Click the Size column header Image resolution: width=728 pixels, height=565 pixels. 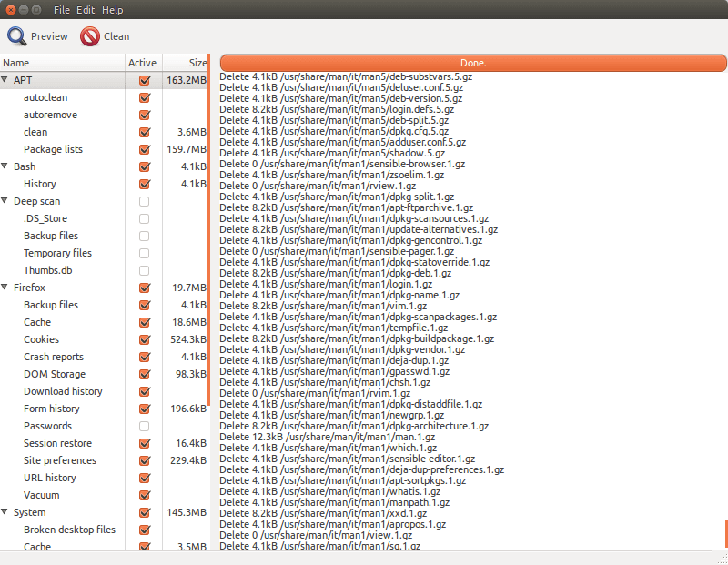(x=186, y=63)
